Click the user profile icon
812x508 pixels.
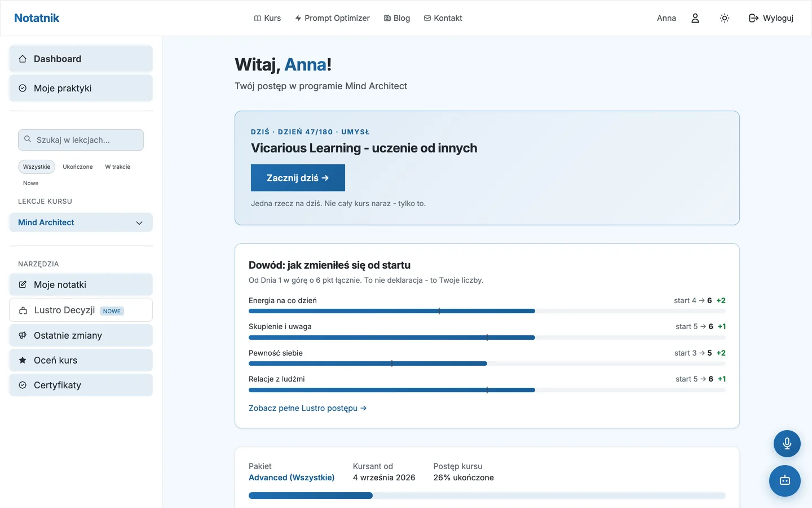pos(695,18)
